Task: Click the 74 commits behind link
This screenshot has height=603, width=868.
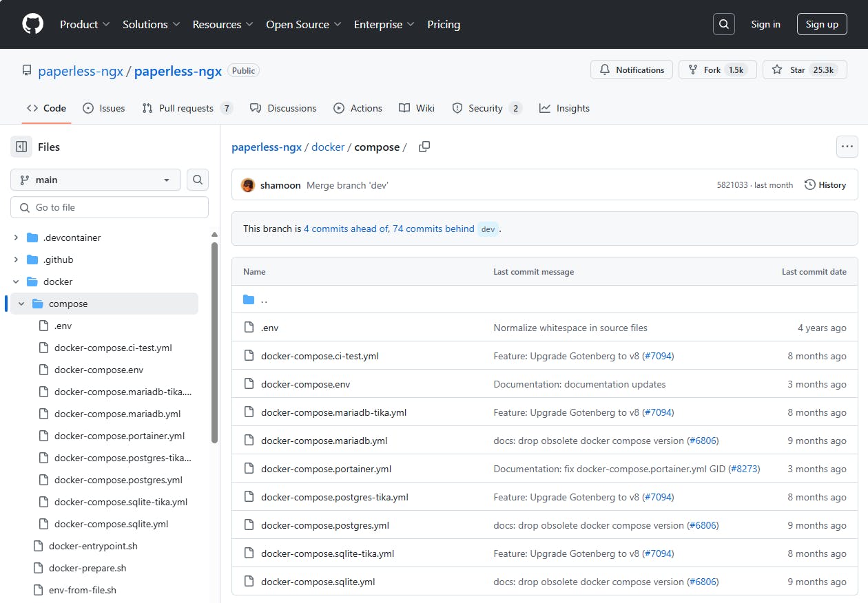Action: [x=433, y=229]
